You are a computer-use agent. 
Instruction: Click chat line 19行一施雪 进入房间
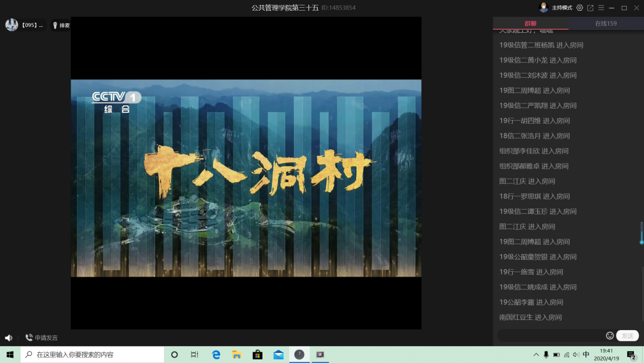pos(531,272)
